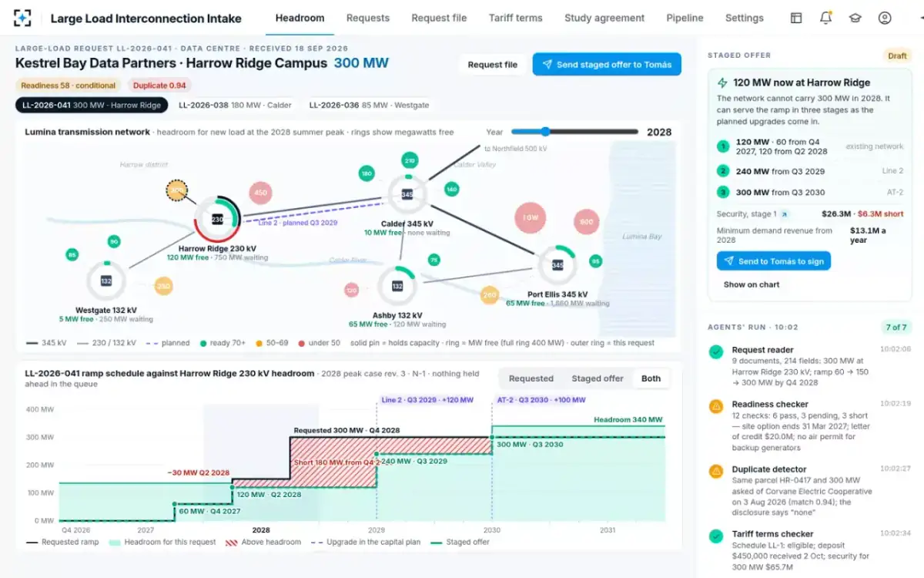The image size is (924, 578).
Task: Open the user account icon
Action: (x=885, y=18)
